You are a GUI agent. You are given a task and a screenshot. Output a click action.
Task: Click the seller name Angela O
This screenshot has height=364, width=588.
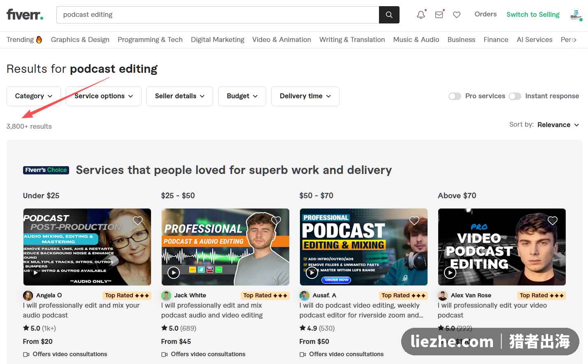tap(49, 295)
